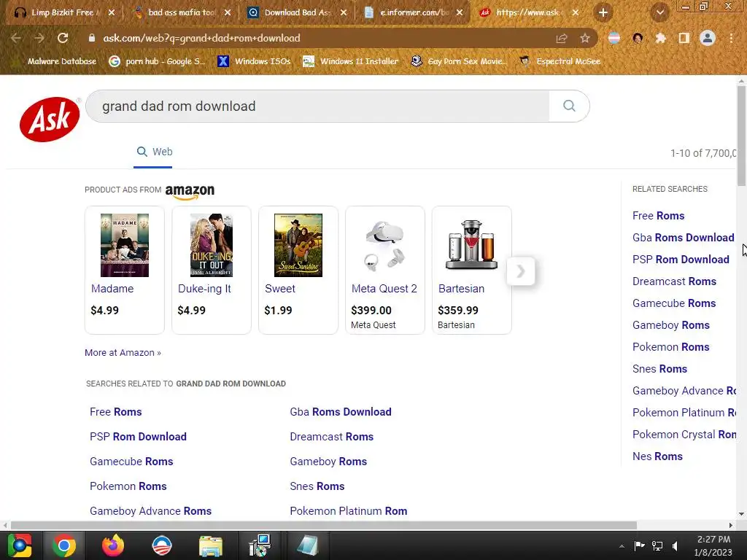Open the installer program icon in taskbar

[x=260, y=545]
